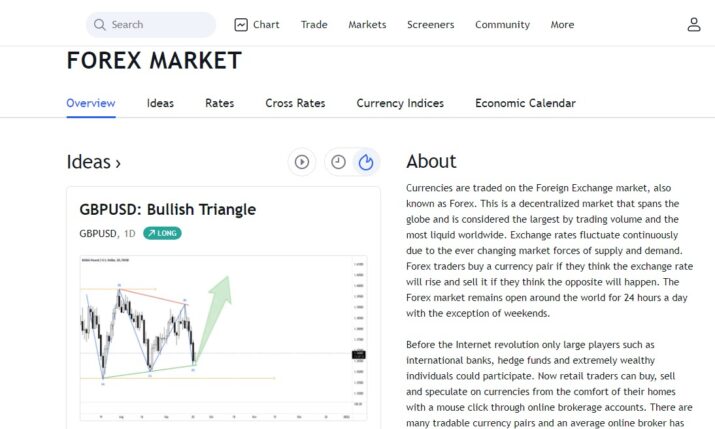The height and width of the screenshot is (429, 715).
Task: Open the GBPUSD chart thumbnail
Action: pos(223,338)
